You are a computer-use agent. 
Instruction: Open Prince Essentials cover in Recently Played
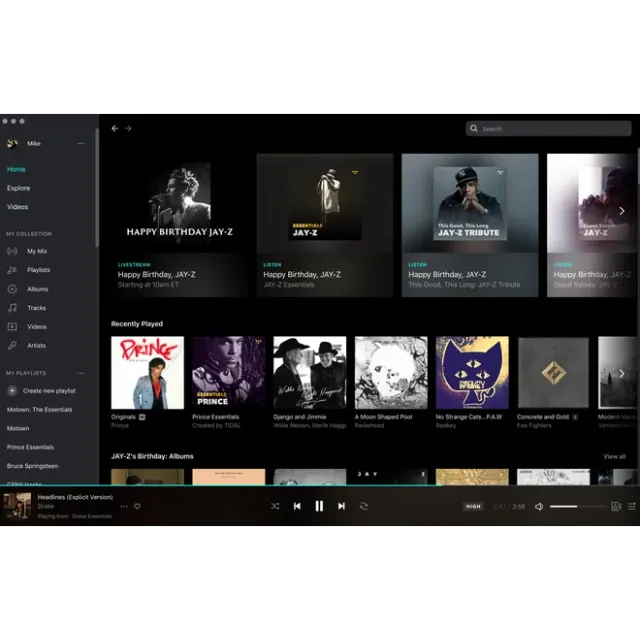[229, 373]
